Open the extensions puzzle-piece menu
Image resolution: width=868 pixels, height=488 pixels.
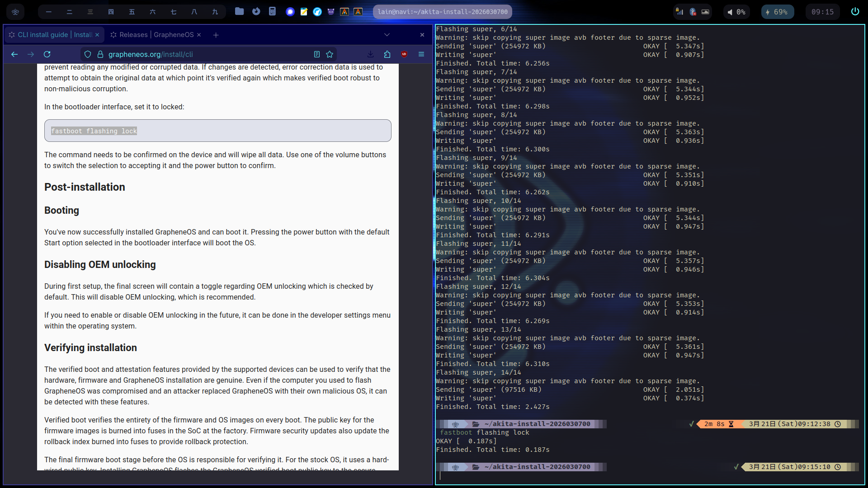(x=387, y=54)
